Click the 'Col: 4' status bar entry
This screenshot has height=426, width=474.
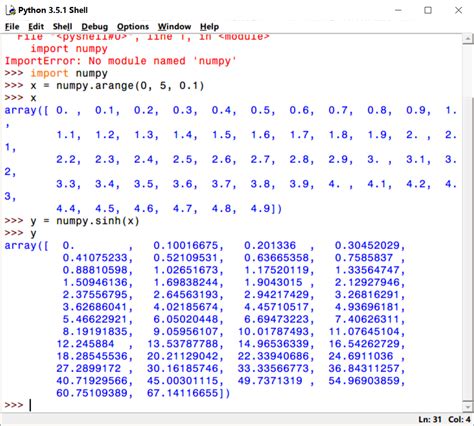459,419
